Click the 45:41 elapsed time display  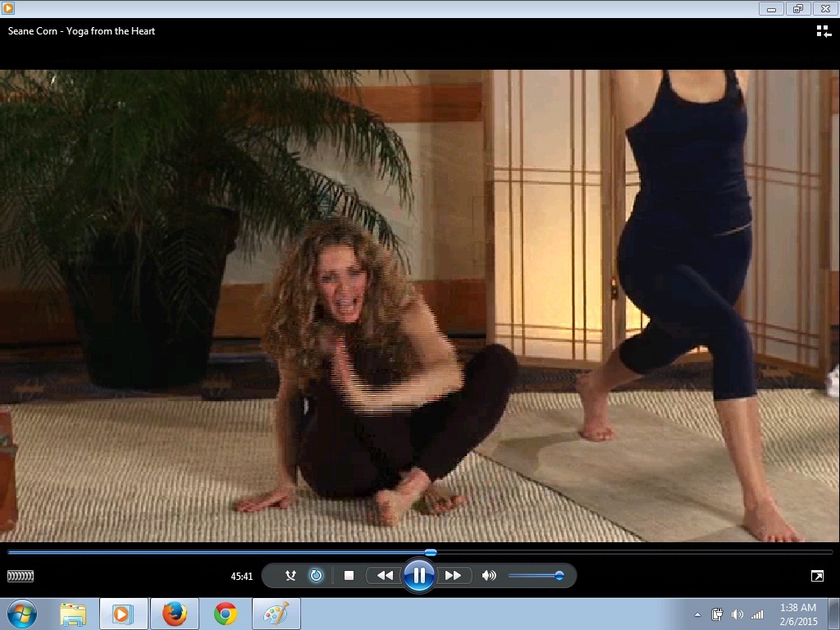coord(242,577)
